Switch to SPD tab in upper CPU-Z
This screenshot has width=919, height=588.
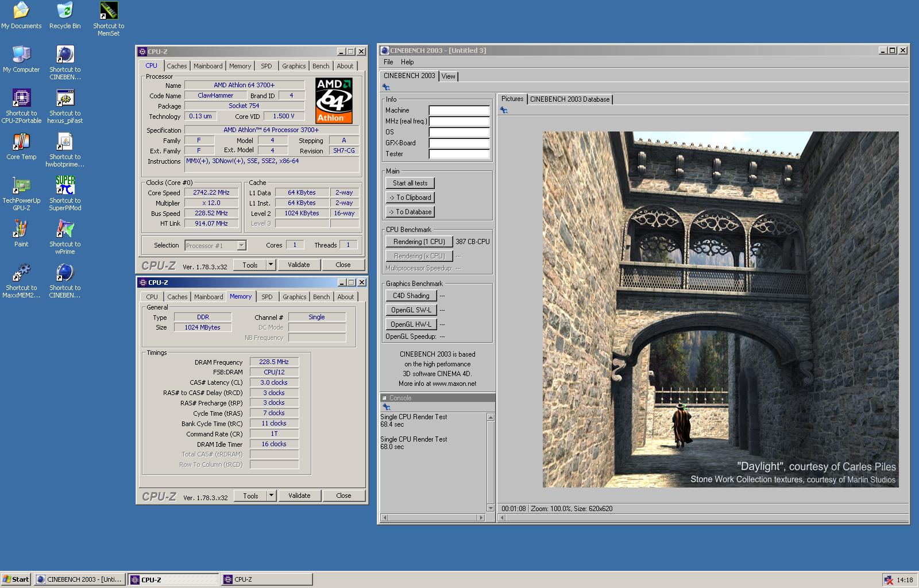[x=267, y=66]
